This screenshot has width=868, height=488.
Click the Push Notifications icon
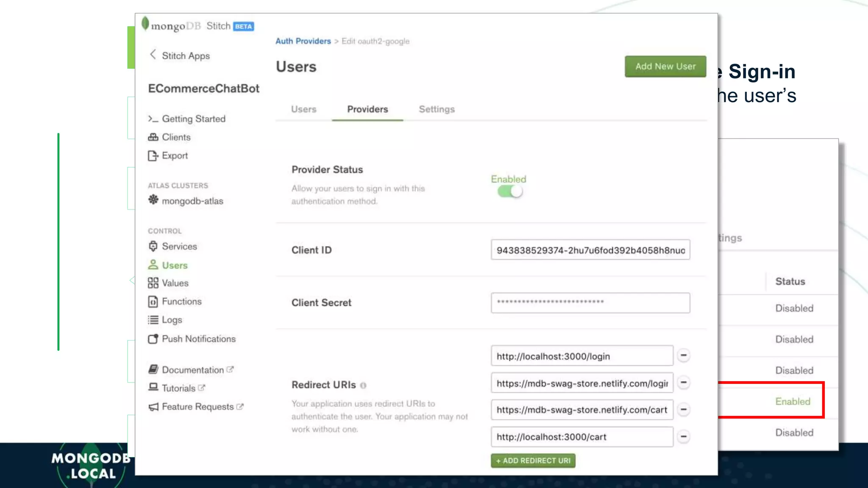pos(153,338)
